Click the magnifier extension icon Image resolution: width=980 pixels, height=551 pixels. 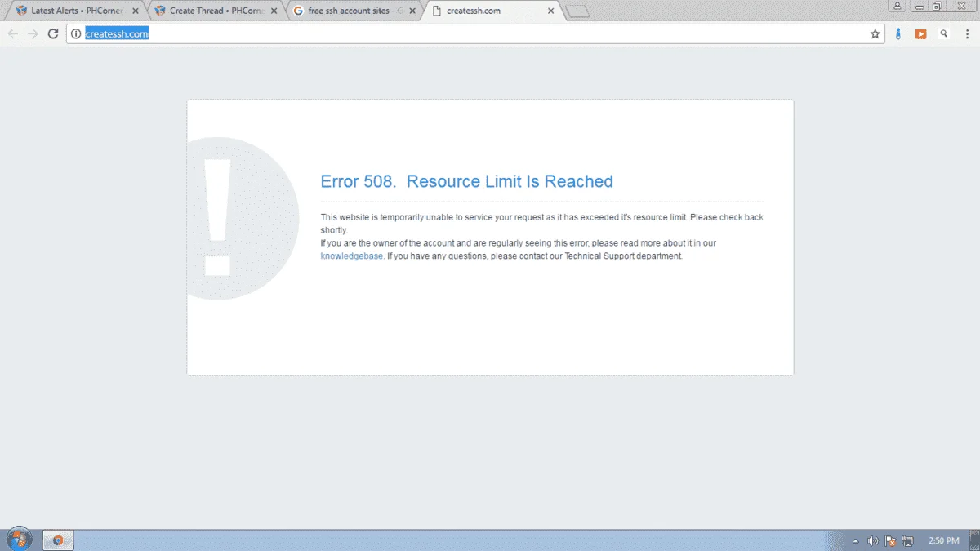coord(944,33)
